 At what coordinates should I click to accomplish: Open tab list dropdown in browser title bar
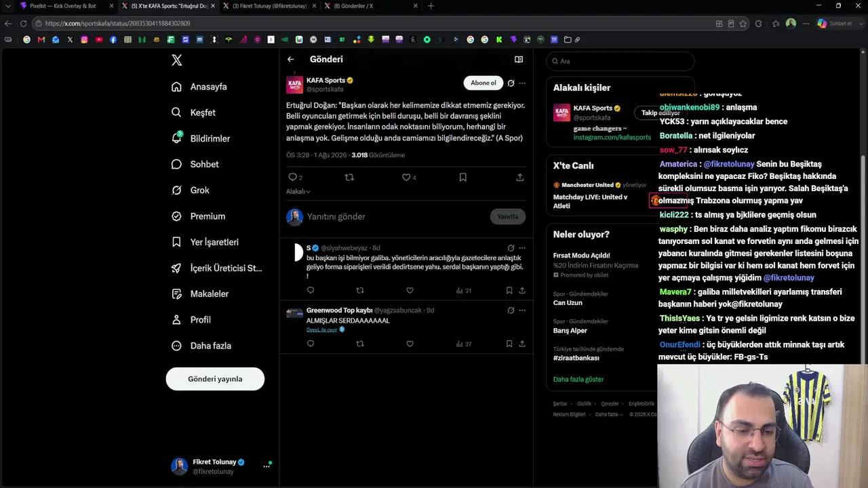pos(8,6)
